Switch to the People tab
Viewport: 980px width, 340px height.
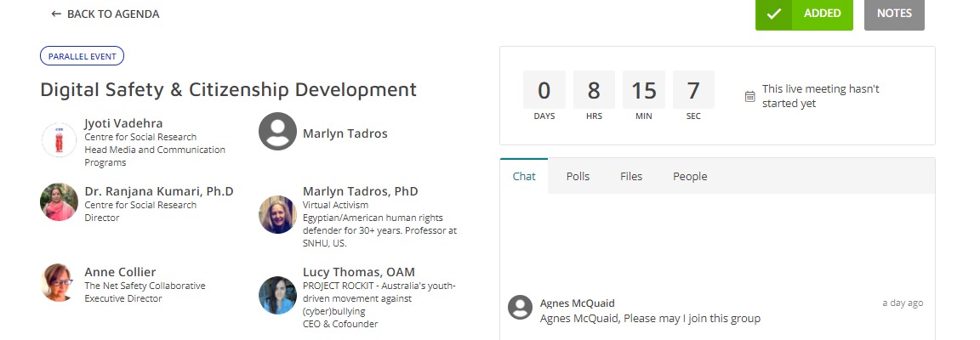690,176
